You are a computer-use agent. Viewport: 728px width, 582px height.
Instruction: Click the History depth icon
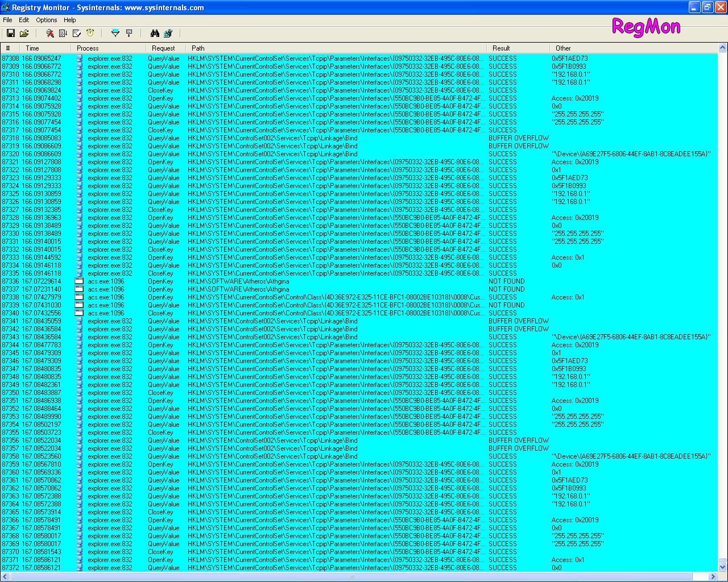click(129, 34)
